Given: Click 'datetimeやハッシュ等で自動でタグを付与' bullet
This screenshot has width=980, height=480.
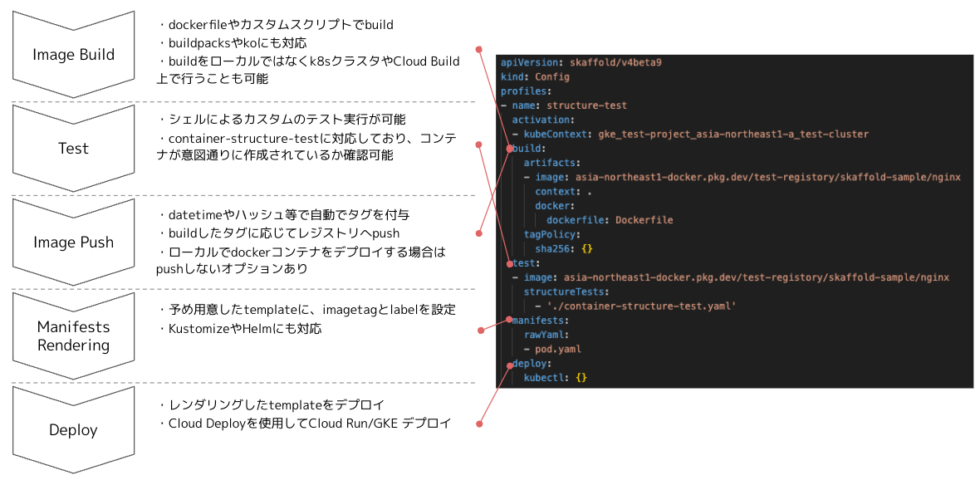Looking at the screenshot, I should click(284, 215).
